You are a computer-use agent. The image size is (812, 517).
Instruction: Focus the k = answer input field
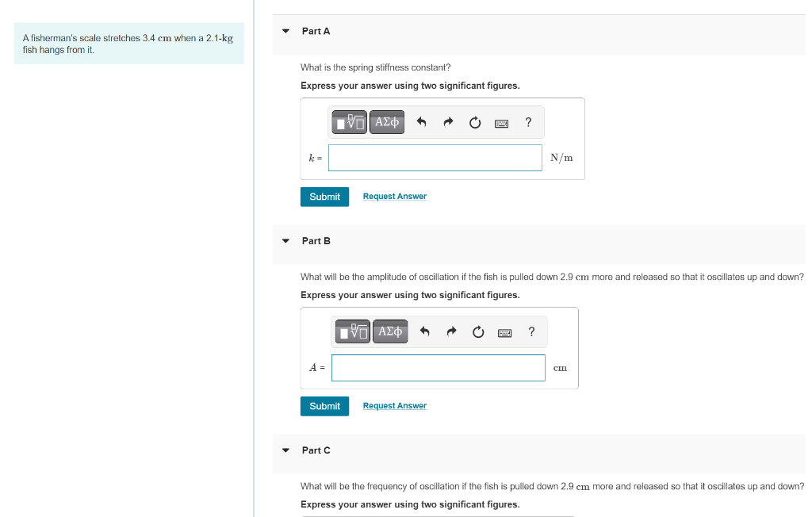click(x=435, y=158)
